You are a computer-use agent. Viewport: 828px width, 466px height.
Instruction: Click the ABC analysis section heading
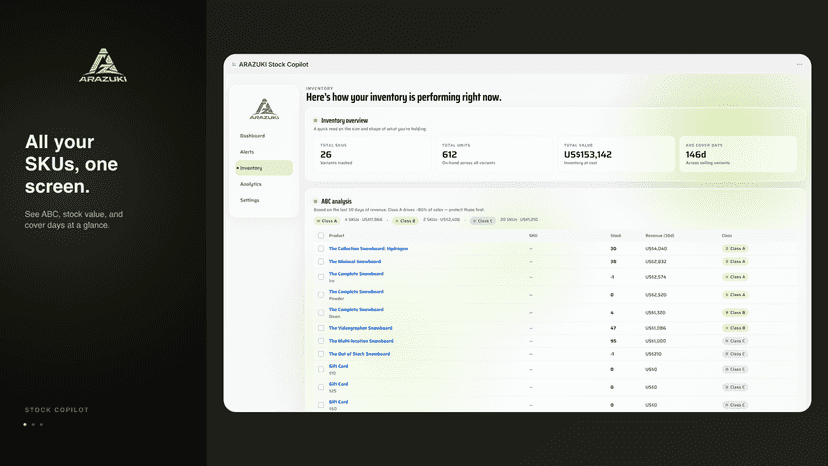click(336, 201)
